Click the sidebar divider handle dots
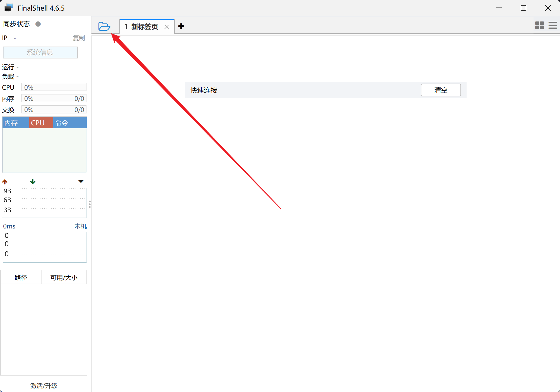Viewport: 560px width, 392px height. [x=90, y=204]
